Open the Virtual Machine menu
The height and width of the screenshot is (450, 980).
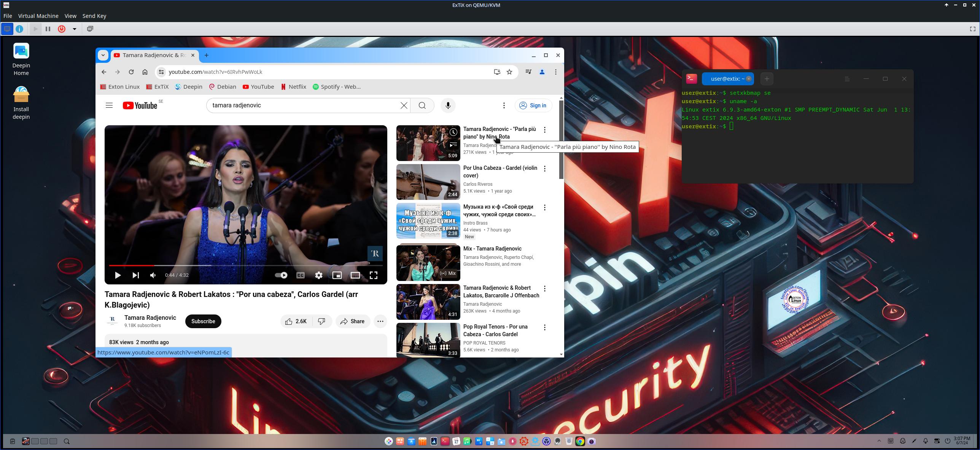point(38,16)
